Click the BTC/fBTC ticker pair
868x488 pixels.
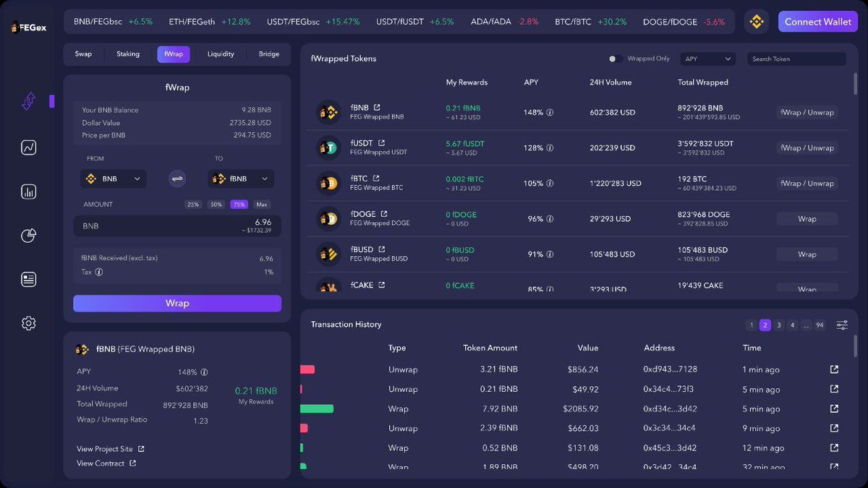(x=573, y=22)
